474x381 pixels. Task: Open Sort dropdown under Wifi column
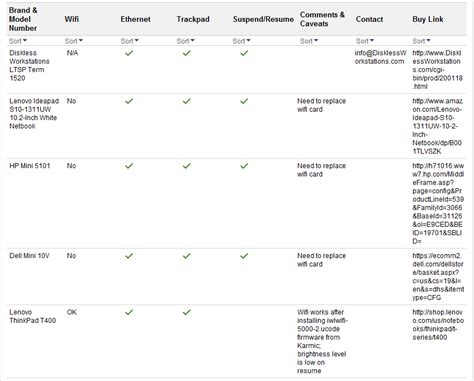(x=74, y=41)
